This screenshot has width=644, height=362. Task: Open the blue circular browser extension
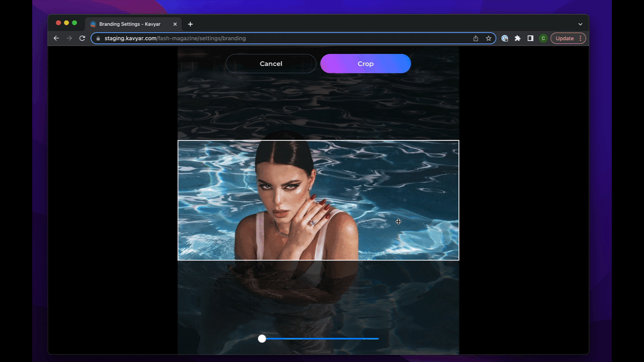point(505,38)
